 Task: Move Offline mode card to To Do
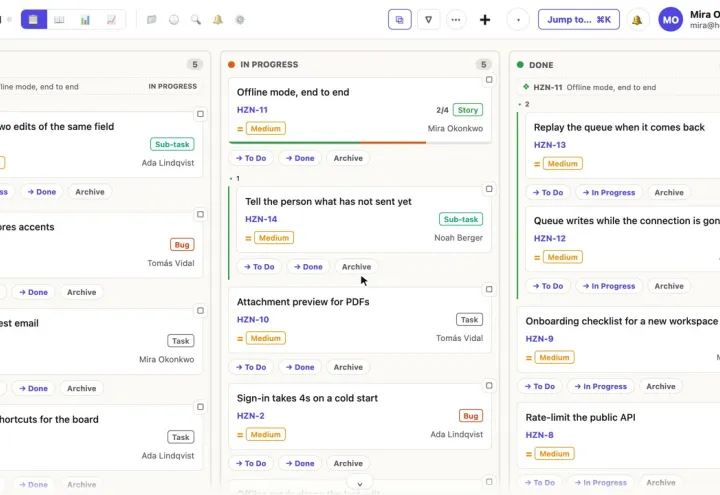251,158
